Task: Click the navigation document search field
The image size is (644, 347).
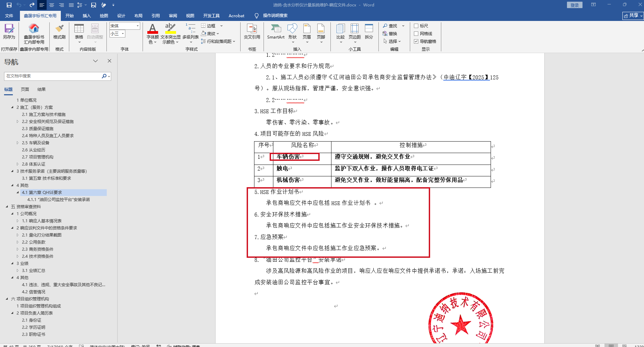Action: tap(53, 76)
